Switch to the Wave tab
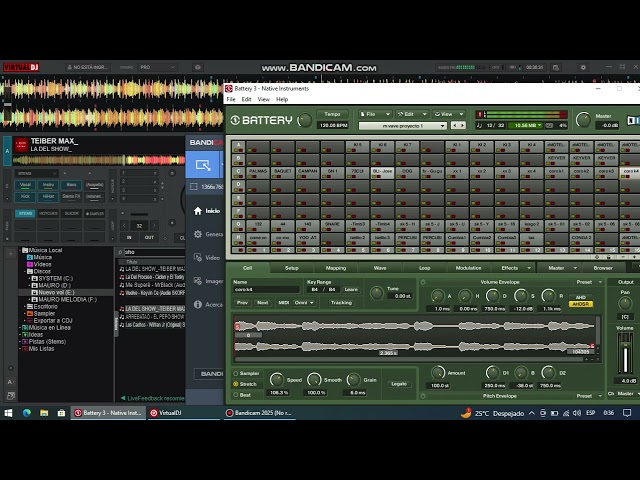640x480 pixels. click(x=380, y=268)
